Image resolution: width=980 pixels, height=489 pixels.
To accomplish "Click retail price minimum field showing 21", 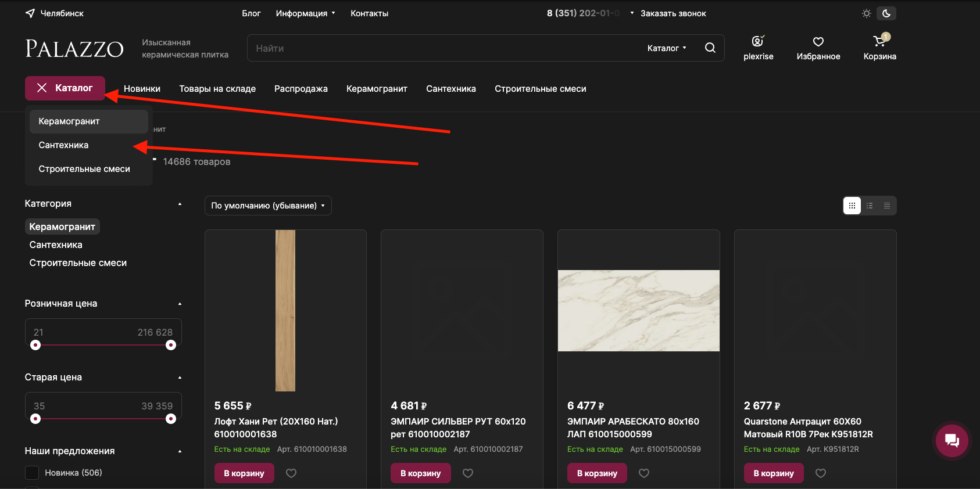I will pos(64,332).
